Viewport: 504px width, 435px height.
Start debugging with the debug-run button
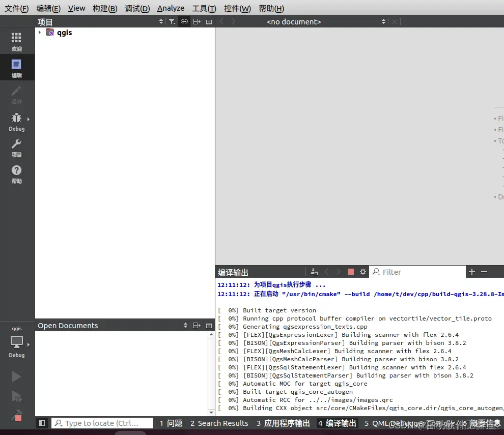(16, 396)
